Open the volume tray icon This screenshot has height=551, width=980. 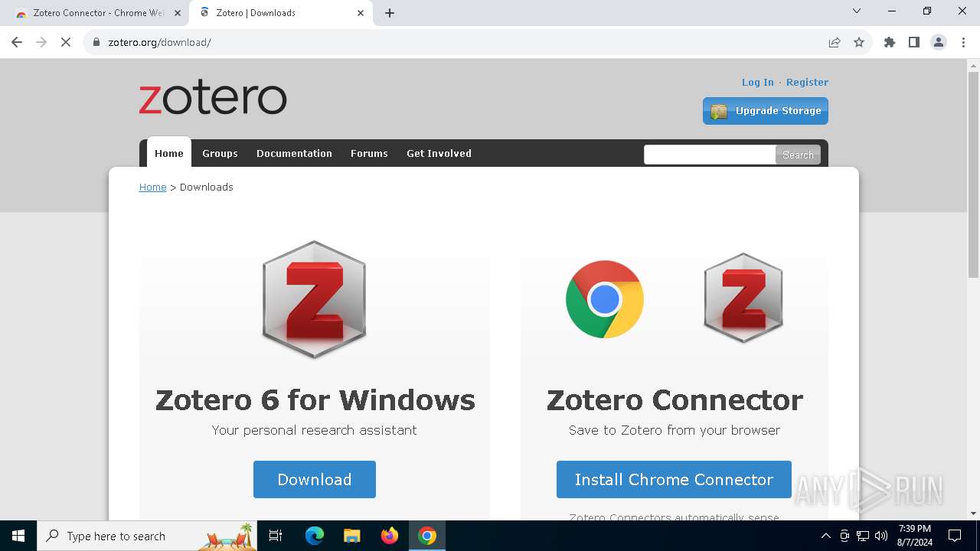pos(881,536)
